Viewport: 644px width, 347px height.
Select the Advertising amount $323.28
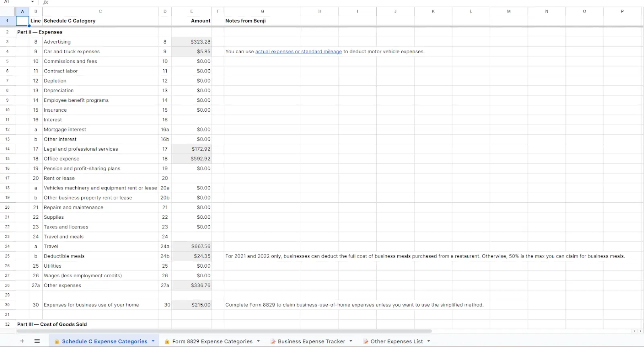[192, 42]
